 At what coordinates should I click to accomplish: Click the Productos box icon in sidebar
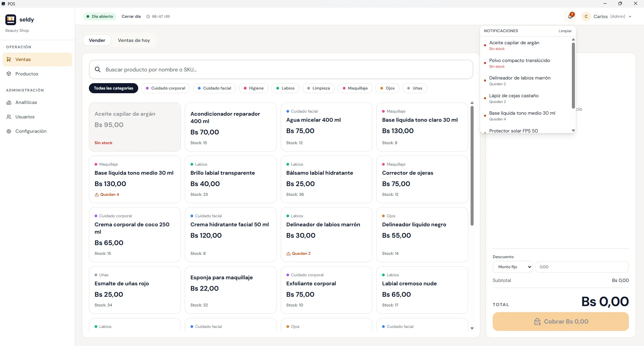tap(9, 74)
